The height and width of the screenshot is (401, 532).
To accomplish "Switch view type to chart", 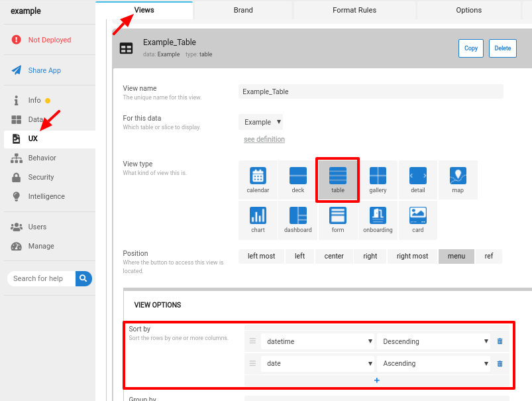I will tap(258, 220).
